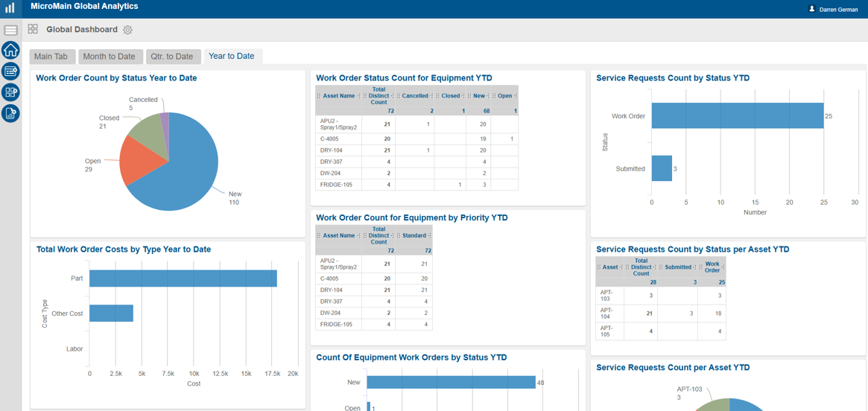Click the Part cost bar in chart
The width and height of the screenshot is (868, 411).
click(x=183, y=278)
